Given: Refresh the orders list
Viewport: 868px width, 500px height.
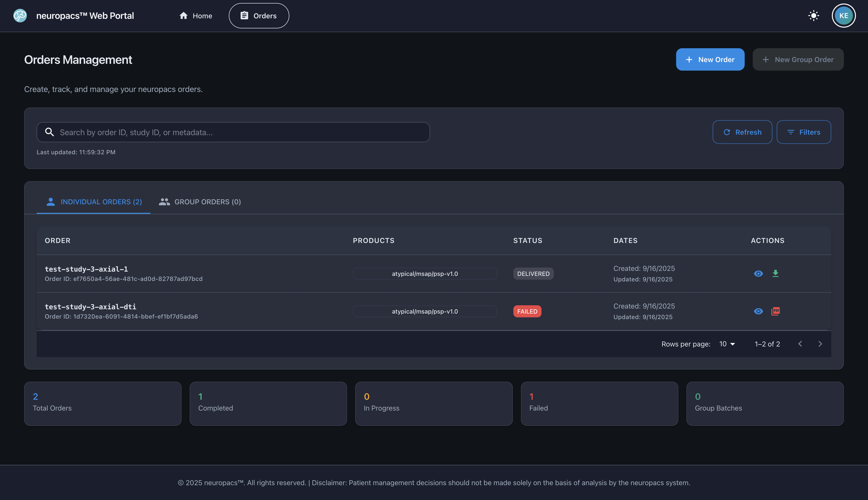Looking at the screenshot, I should [x=742, y=132].
